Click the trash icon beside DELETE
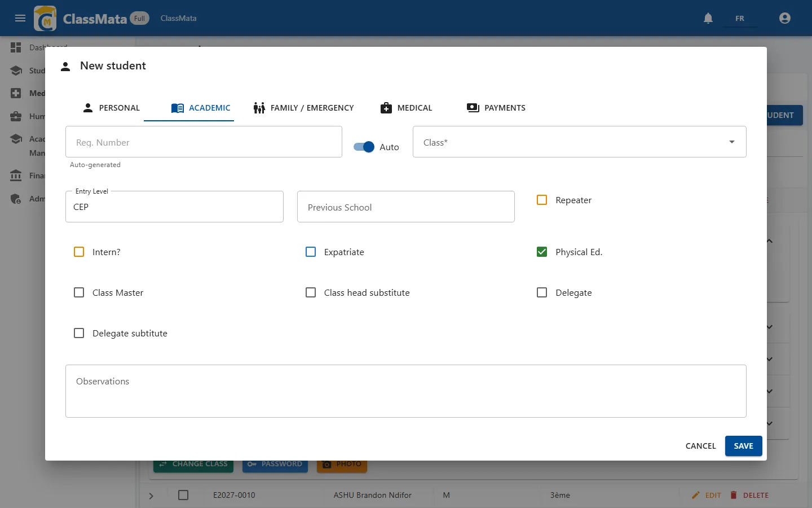This screenshot has height=508, width=812. pyautogui.click(x=734, y=495)
